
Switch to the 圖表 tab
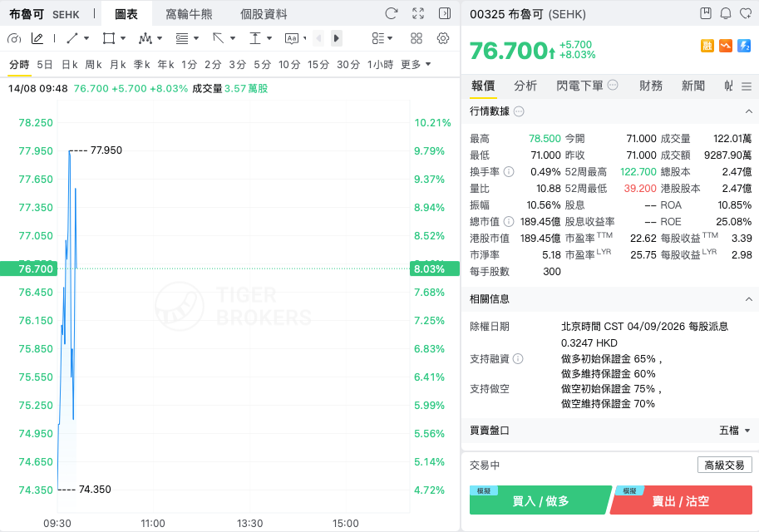pyautogui.click(x=126, y=14)
